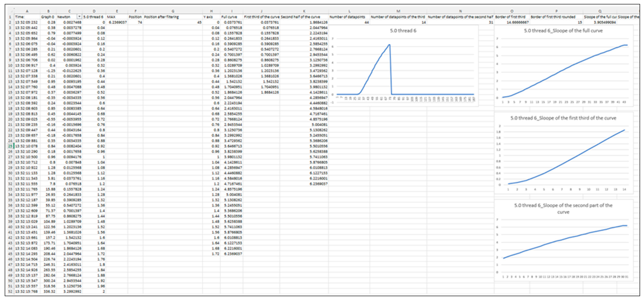Click the '5.0 thread 6' chart title
644x299 pixels.
pos(403,31)
